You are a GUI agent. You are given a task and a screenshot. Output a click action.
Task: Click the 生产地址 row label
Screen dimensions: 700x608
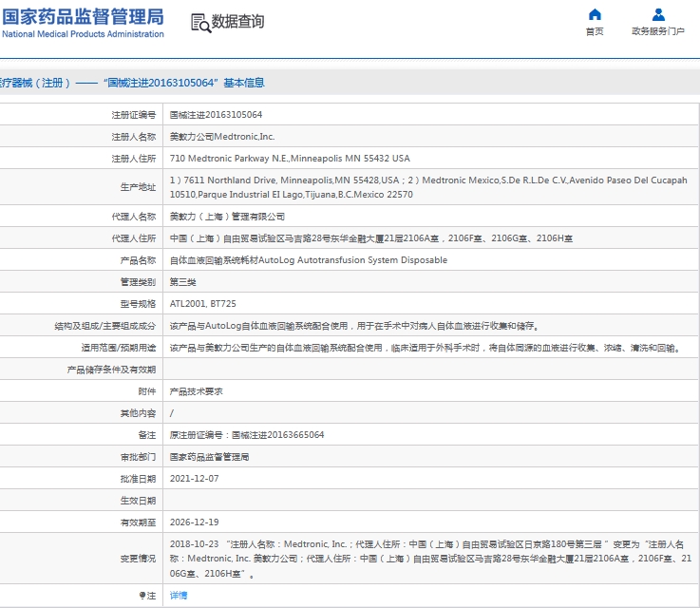[138, 187]
